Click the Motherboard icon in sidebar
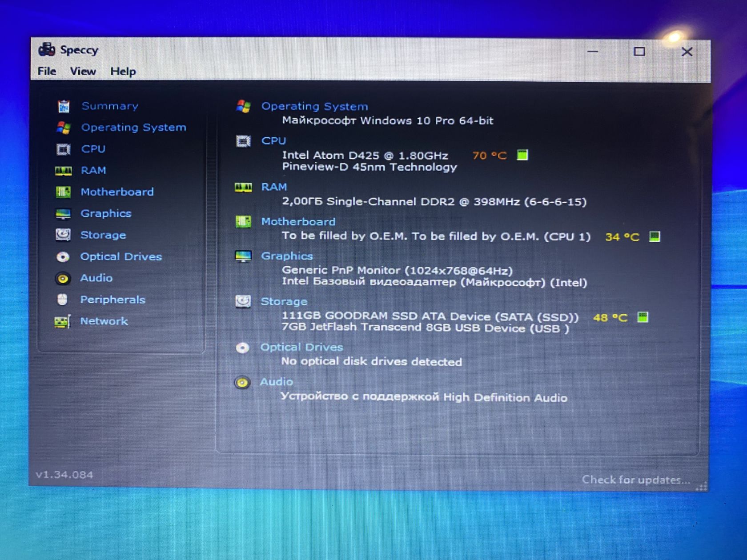Screen dimensions: 747x560 pyautogui.click(x=63, y=192)
